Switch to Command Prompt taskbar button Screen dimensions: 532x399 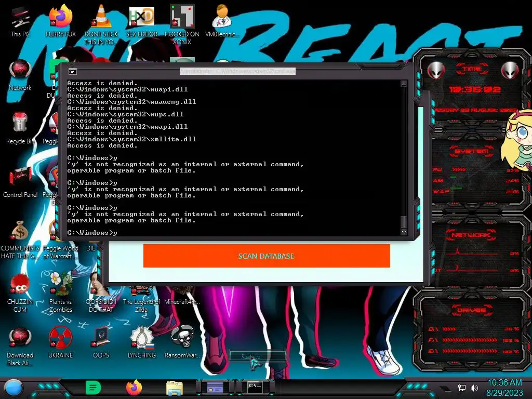tap(255, 388)
